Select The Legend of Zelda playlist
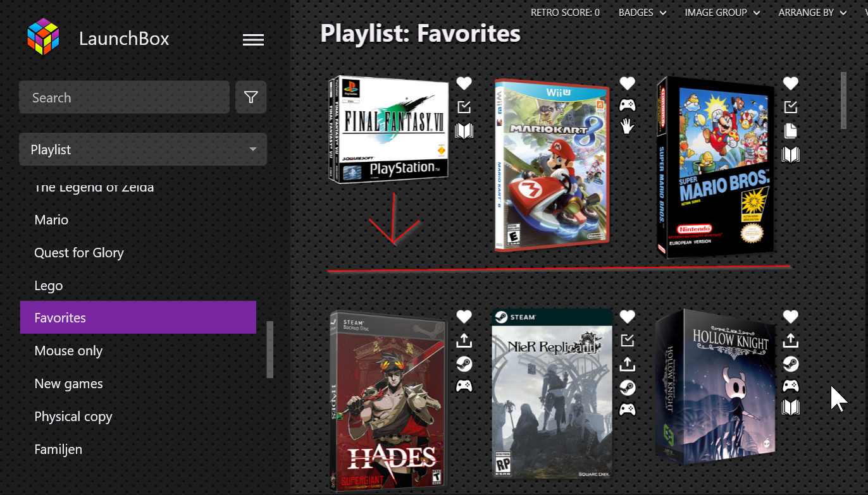This screenshot has height=495, width=868. pyautogui.click(x=94, y=187)
